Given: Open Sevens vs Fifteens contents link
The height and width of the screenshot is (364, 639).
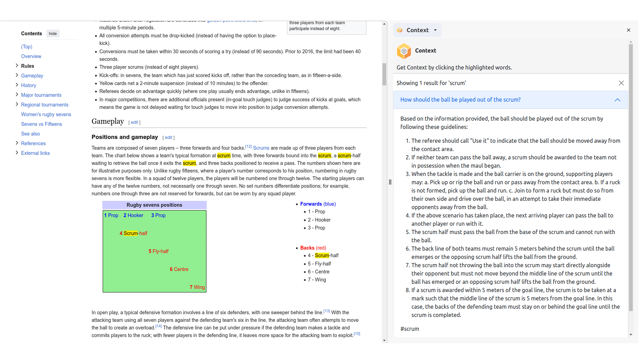Looking at the screenshot, I should (x=41, y=124).
